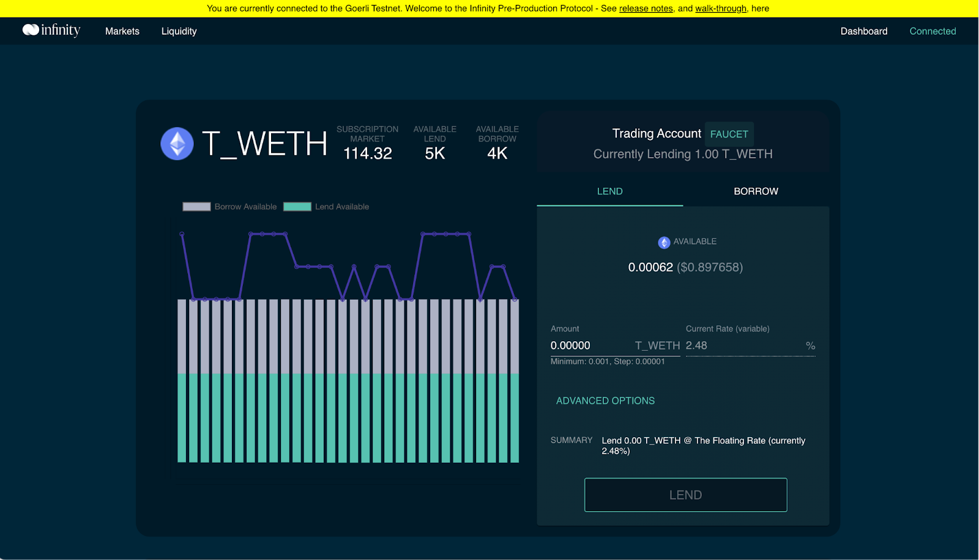Open the release notes link
Viewport: 979px width, 560px height.
[x=646, y=9]
